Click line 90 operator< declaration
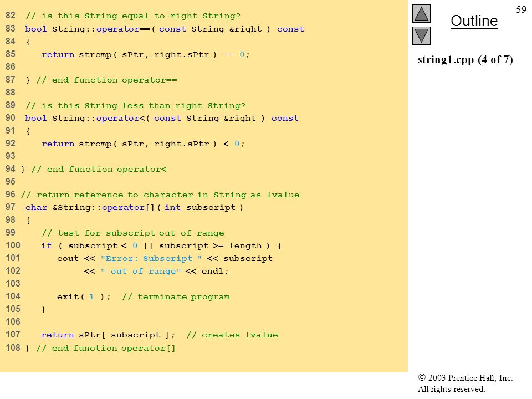Viewport: 532px width, 399px height. coord(162,119)
